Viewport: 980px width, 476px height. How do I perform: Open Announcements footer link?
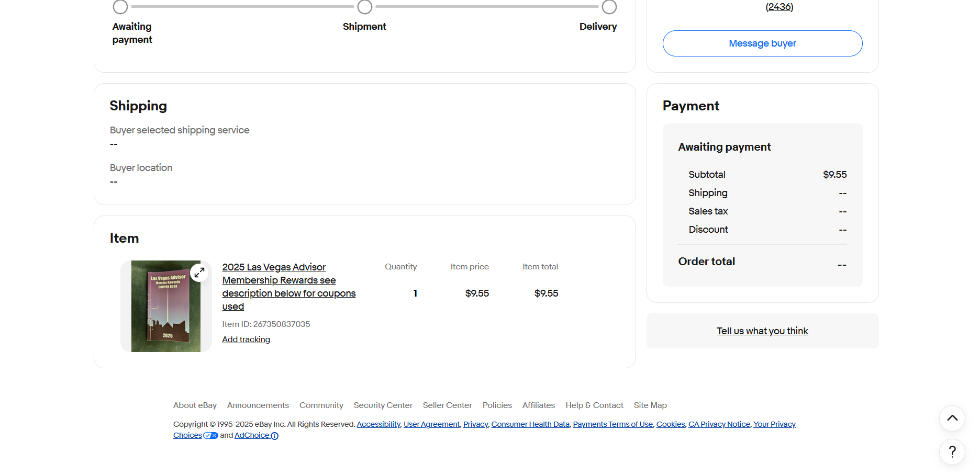[258, 405]
